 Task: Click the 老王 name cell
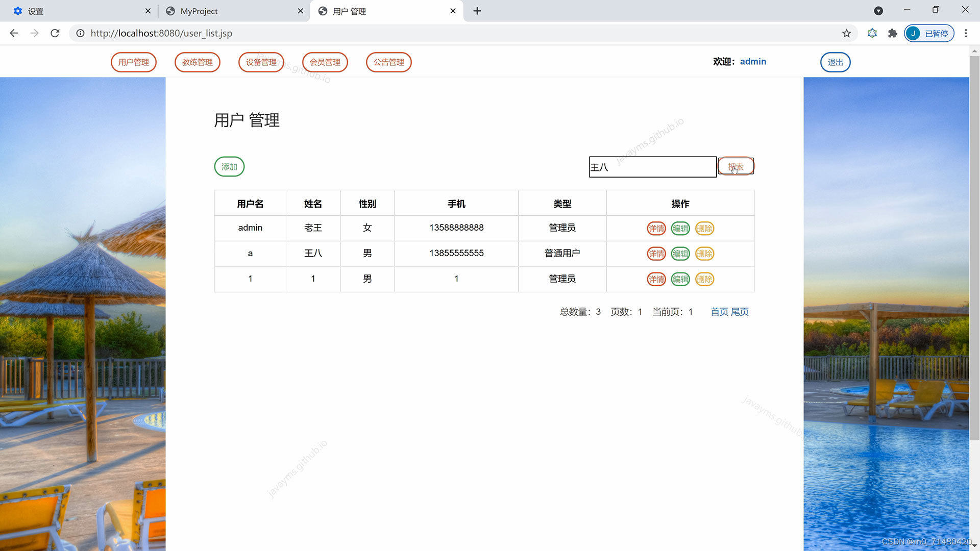click(x=313, y=228)
